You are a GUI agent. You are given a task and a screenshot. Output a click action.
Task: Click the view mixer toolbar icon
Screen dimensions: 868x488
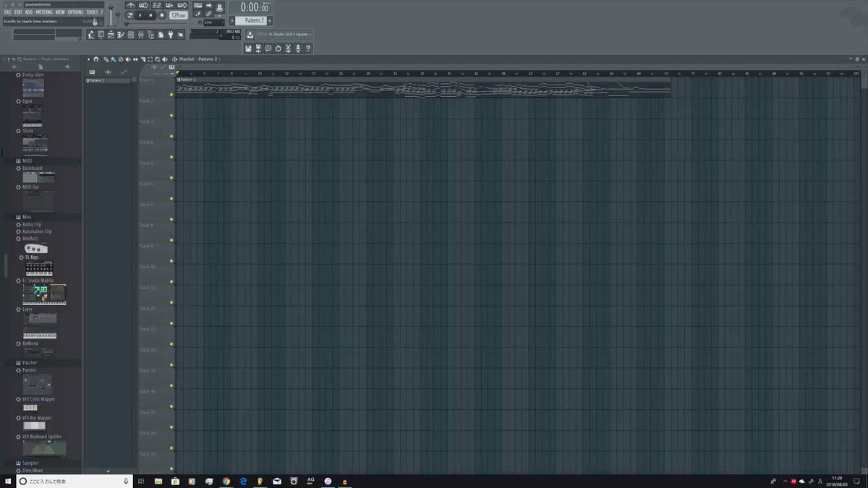pyautogui.click(x=140, y=34)
